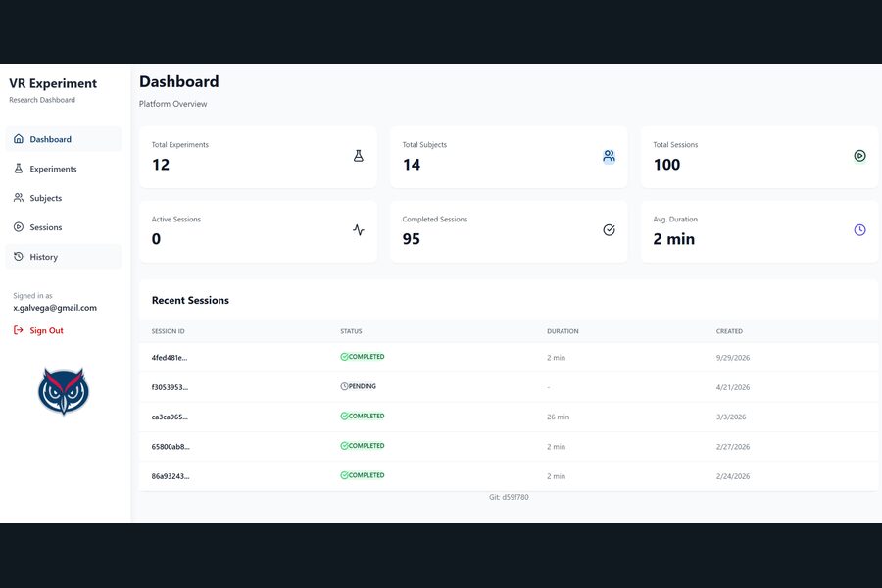Select the pending session f3053953
Image resolution: width=882 pixels, height=588 pixels.
coord(509,387)
